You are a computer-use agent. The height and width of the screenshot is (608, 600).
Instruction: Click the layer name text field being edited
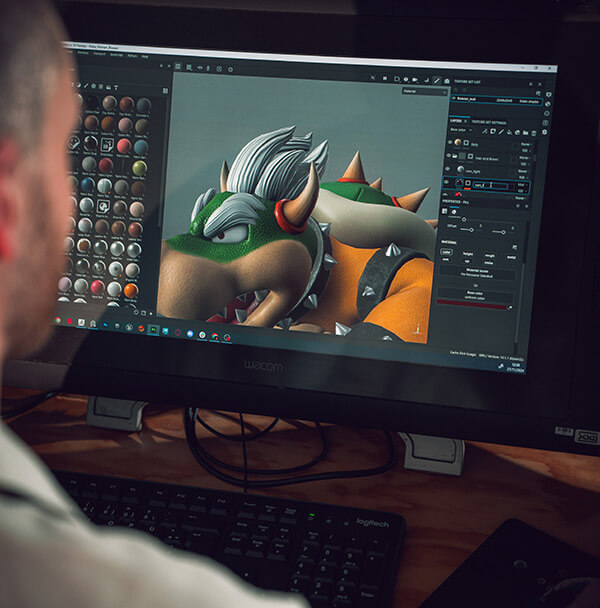coord(490,185)
